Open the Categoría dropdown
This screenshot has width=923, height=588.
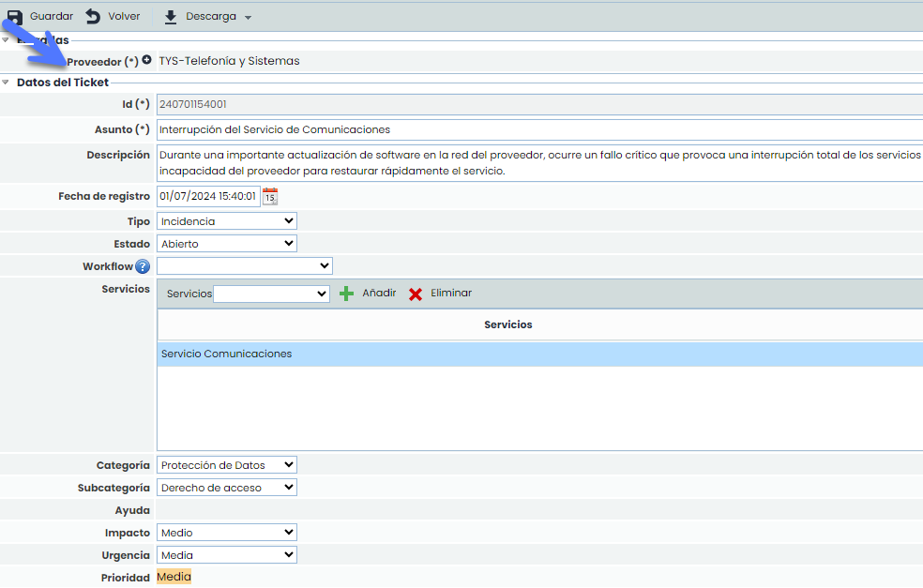click(x=227, y=465)
